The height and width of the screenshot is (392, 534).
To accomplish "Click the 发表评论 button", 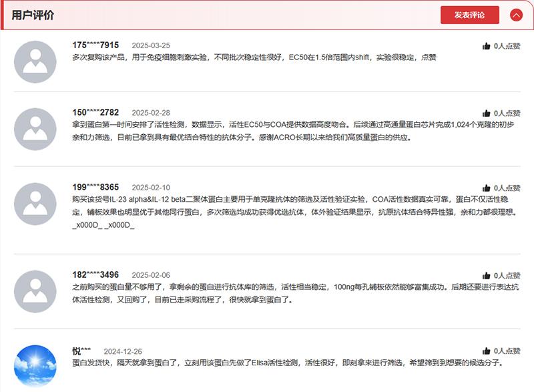I will tap(469, 15).
